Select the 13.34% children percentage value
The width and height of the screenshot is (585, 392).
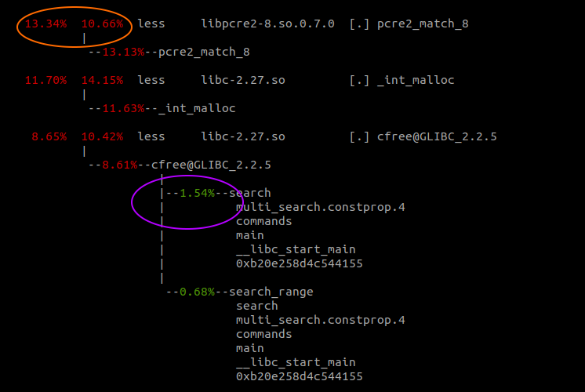coord(46,24)
